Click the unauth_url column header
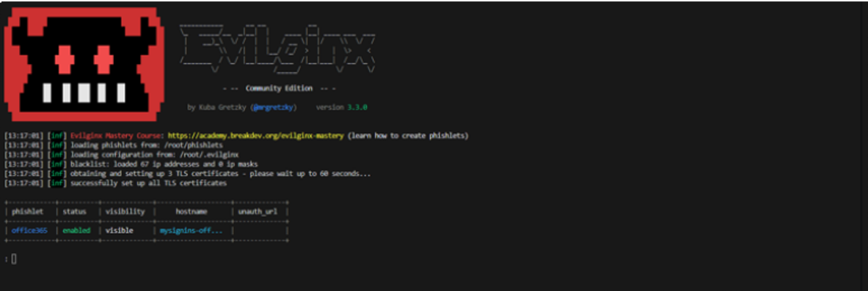868x291 pixels. click(259, 212)
